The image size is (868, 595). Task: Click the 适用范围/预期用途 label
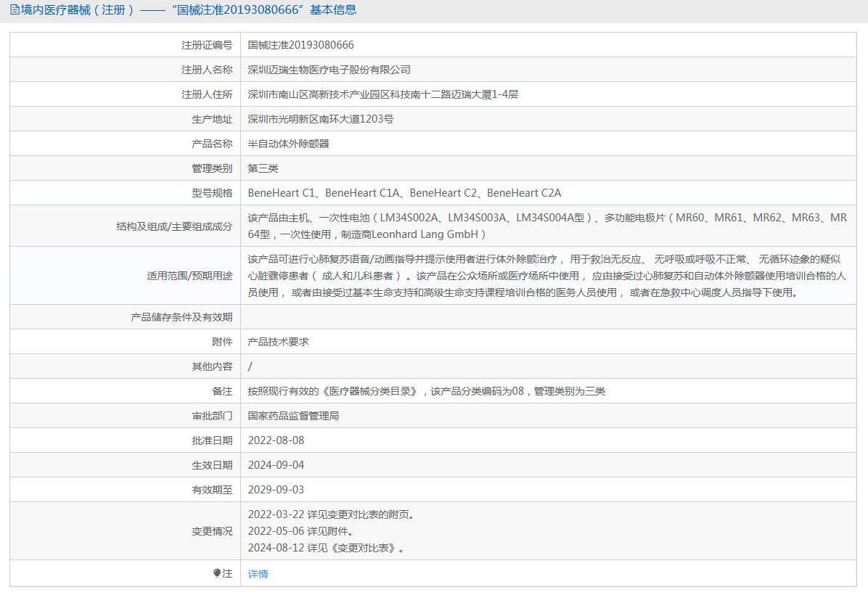[189, 276]
